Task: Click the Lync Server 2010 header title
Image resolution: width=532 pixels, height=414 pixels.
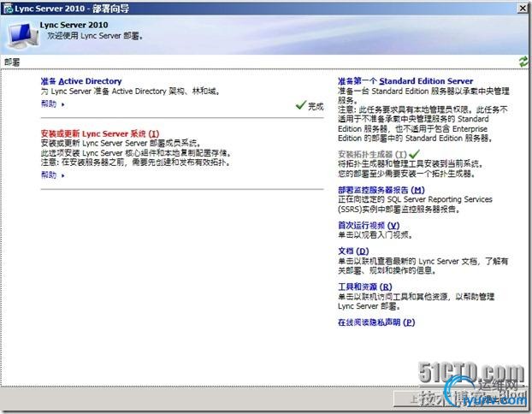Action: [x=74, y=25]
